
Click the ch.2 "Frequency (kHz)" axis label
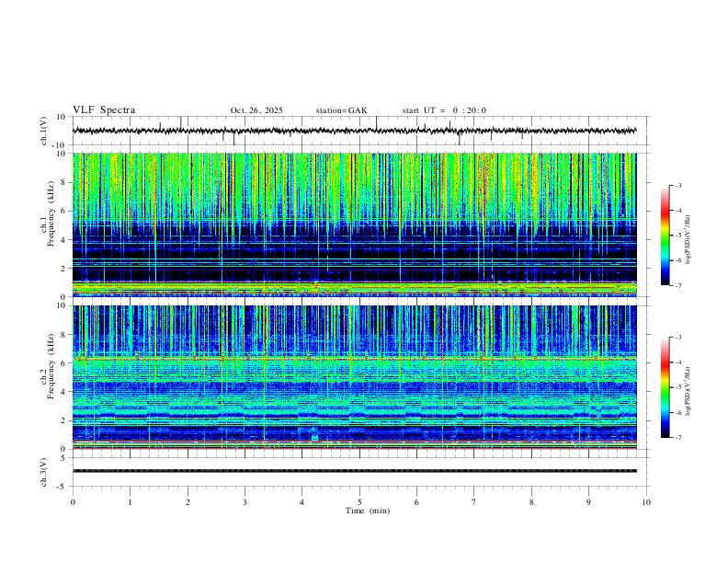tap(51, 366)
